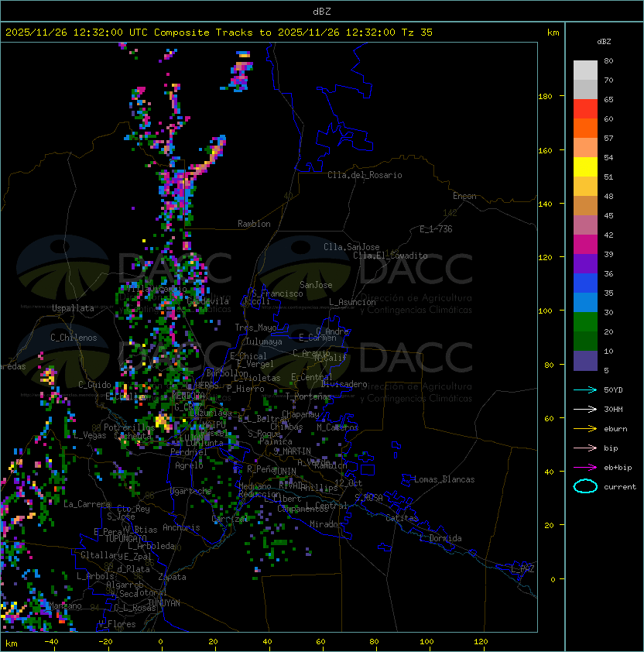
Task: Click the '80' value on dBZ color scale
Action: [608, 60]
